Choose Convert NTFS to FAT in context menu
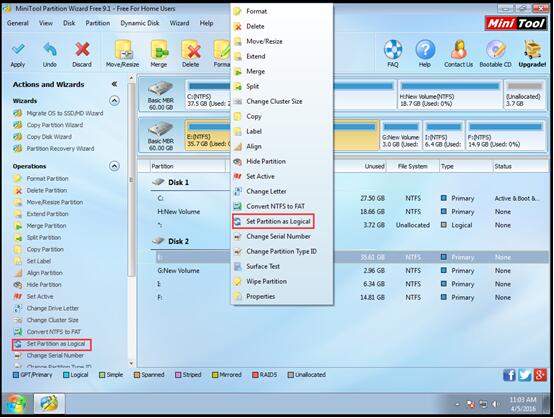 (x=282, y=206)
